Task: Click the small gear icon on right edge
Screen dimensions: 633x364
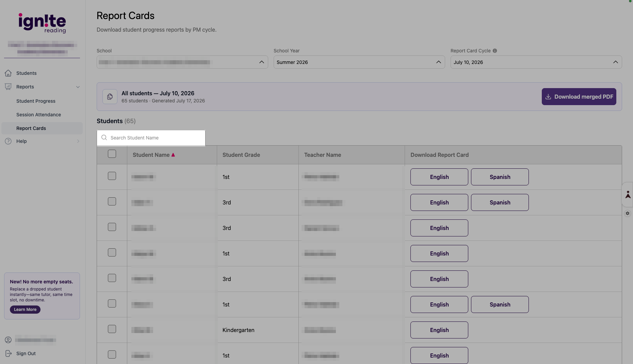Action: (x=628, y=213)
